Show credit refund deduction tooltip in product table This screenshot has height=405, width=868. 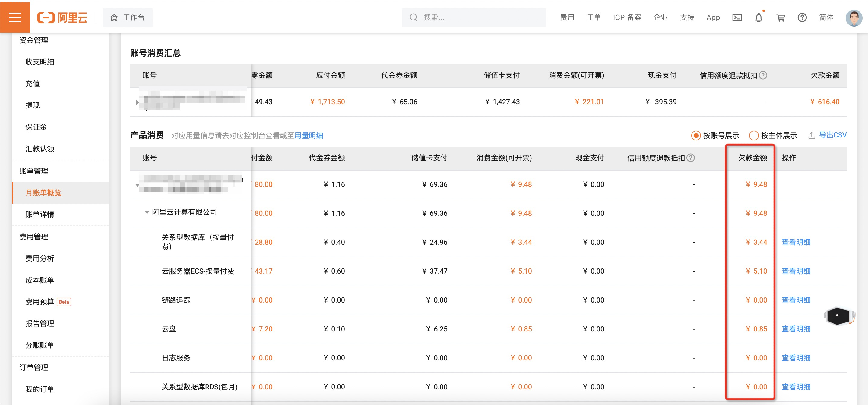point(690,158)
